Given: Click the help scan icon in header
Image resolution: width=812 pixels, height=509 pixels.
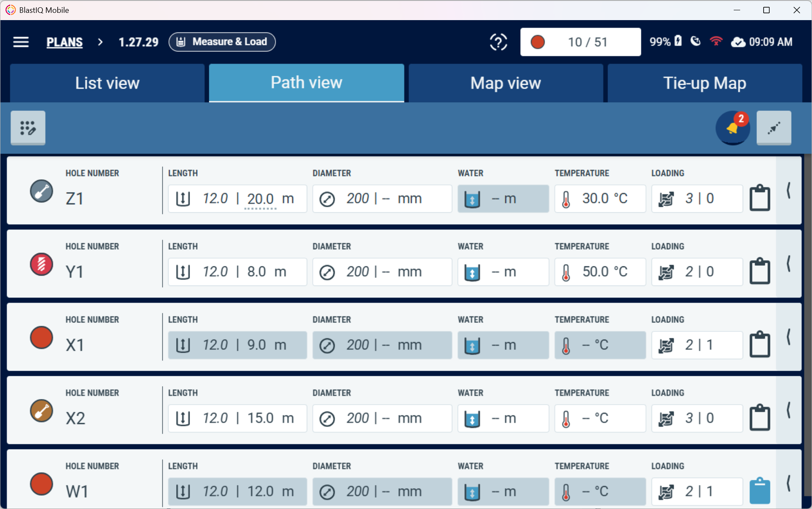Looking at the screenshot, I should pos(498,42).
